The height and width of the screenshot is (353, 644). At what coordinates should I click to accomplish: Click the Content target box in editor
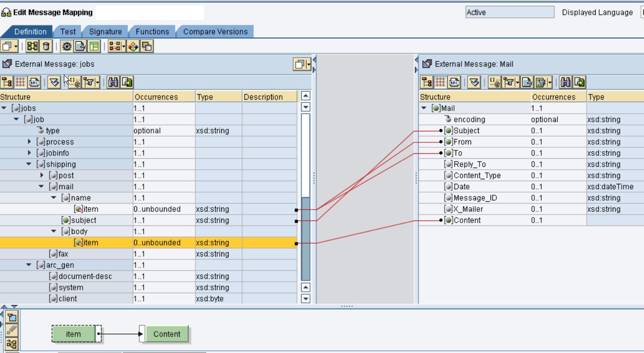point(166,334)
